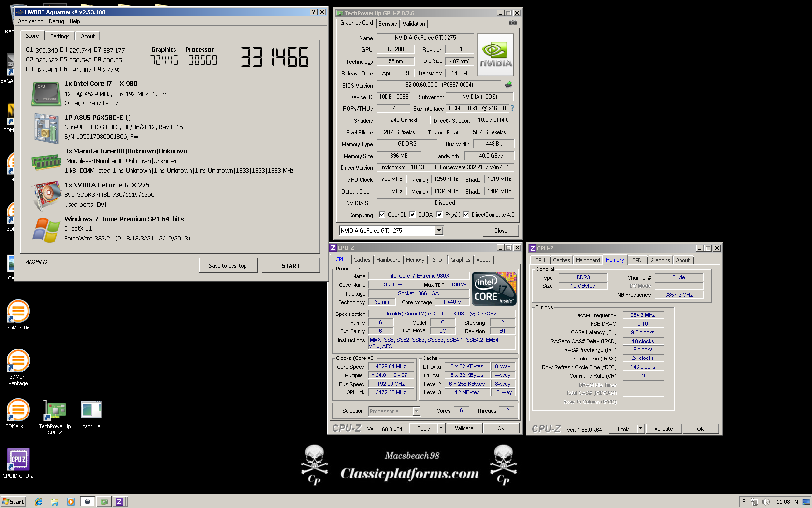
Task: Click OK in CPU-Z CPU window
Action: [501, 428]
